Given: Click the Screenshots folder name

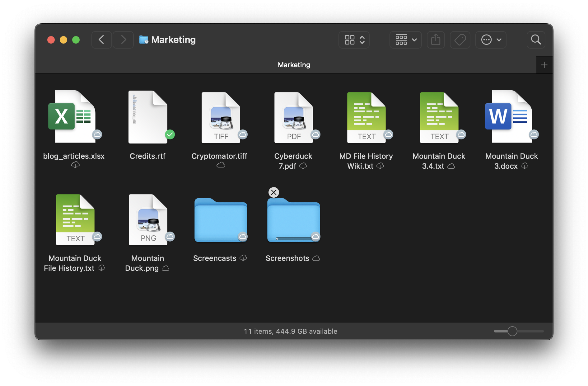Looking at the screenshot, I should (287, 258).
